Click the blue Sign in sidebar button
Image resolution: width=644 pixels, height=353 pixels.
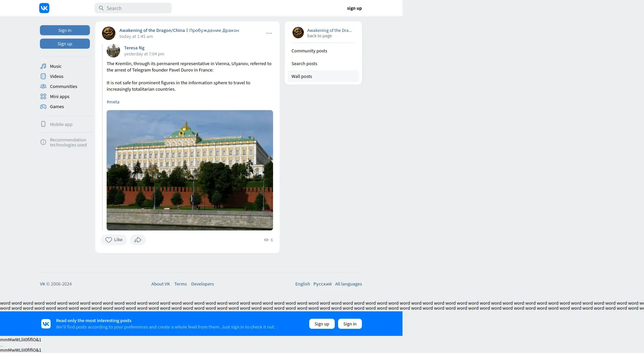(65, 30)
